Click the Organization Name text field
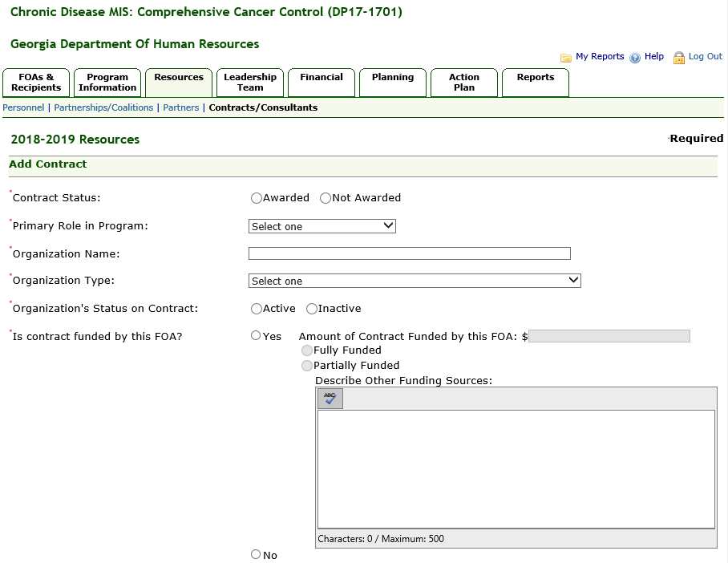This screenshot has height=563, width=728. tap(409, 253)
